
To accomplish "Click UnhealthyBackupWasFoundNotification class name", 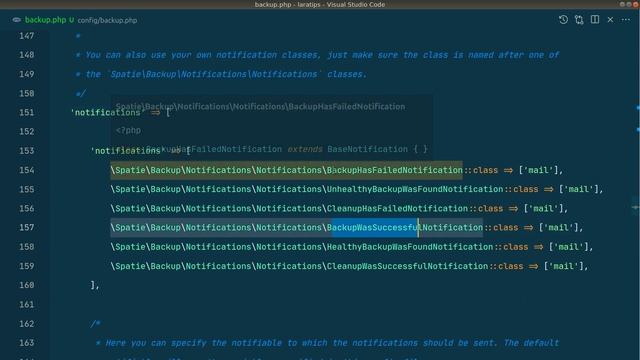I will 415,189.
